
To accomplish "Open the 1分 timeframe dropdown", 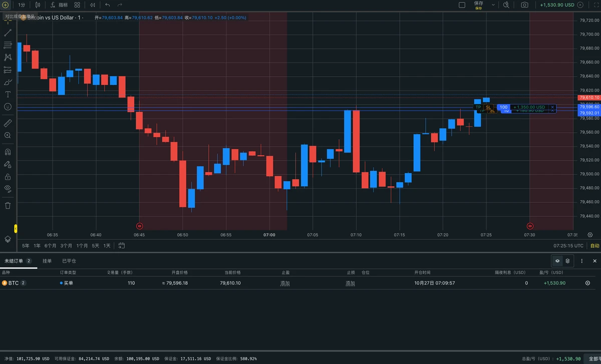I will 22,5.
